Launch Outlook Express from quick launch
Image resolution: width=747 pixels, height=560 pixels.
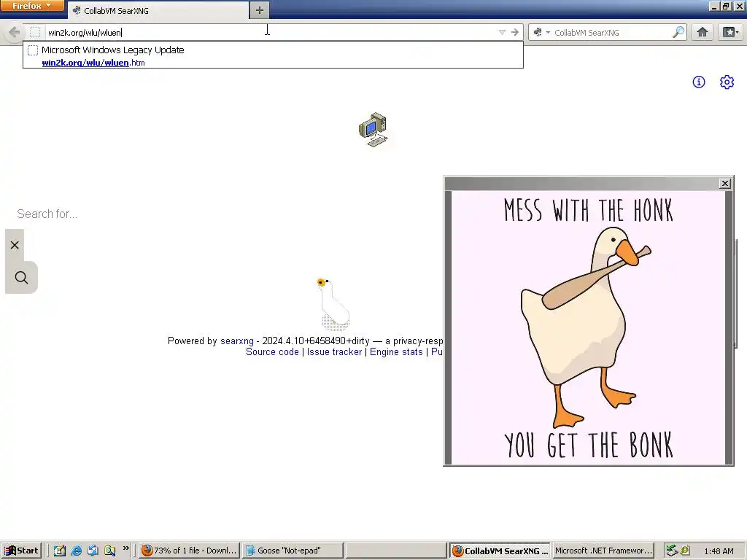click(x=93, y=551)
